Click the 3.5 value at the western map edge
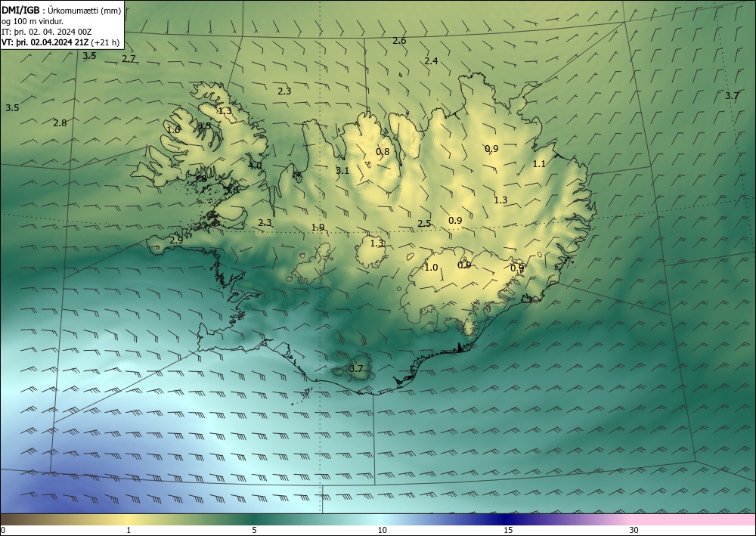756x536 pixels. 12,108
